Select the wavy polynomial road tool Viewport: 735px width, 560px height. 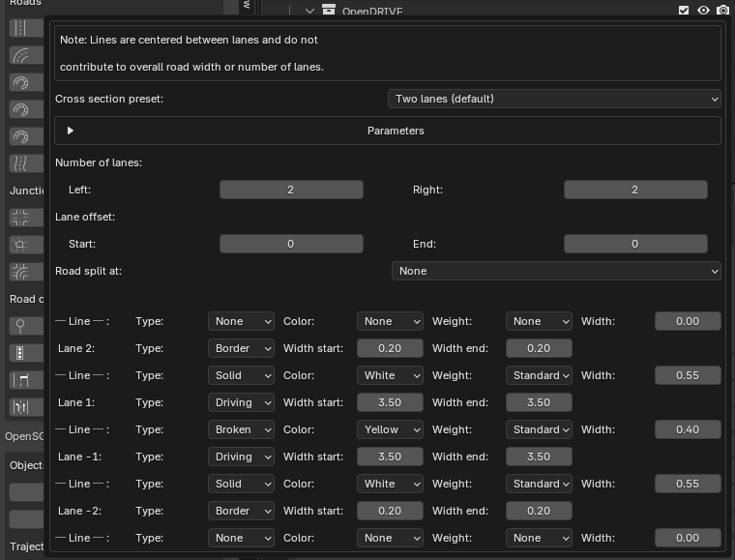tap(26, 163)
